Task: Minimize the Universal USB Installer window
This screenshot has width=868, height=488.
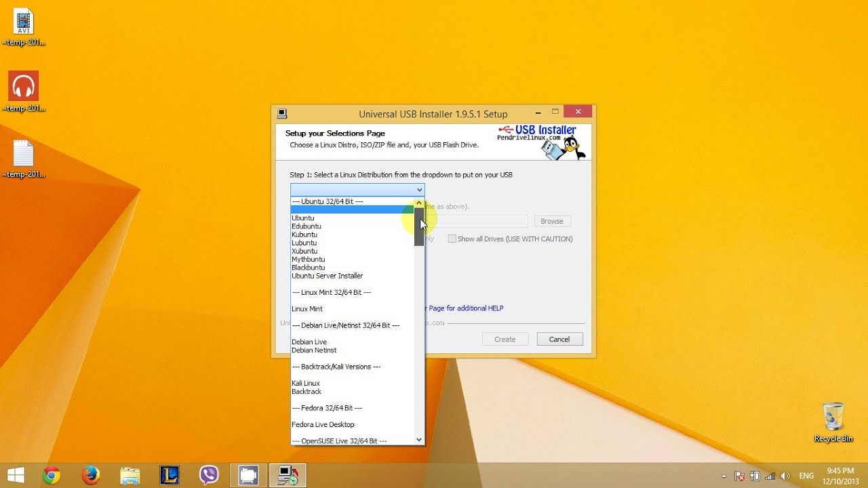Action: coord(538,112)
